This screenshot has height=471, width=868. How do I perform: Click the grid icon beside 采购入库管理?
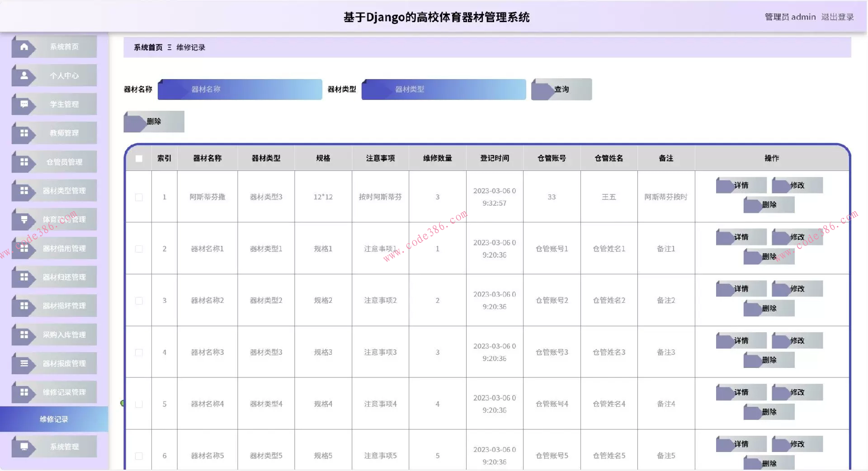(24, 334)
